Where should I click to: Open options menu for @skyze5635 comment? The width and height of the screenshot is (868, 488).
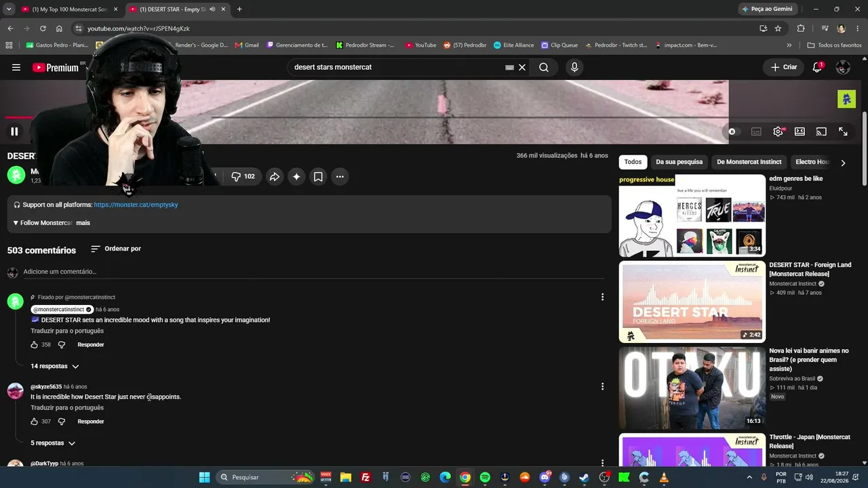(602, 386)
